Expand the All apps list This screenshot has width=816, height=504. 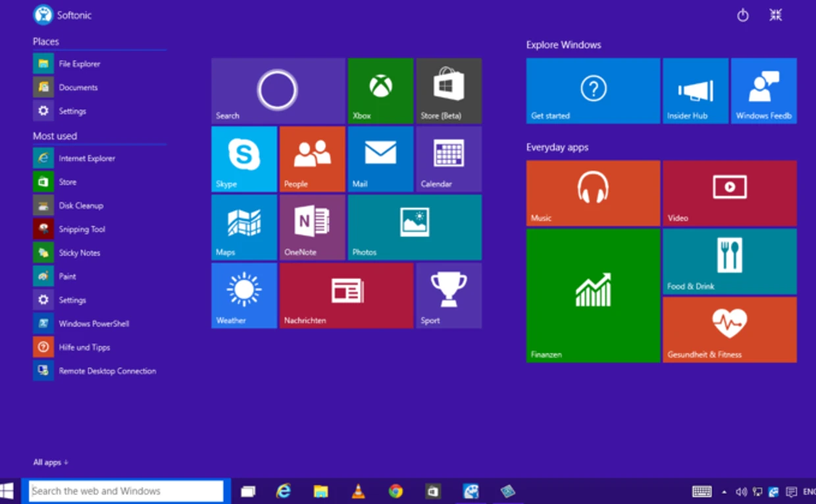(51, 463)
